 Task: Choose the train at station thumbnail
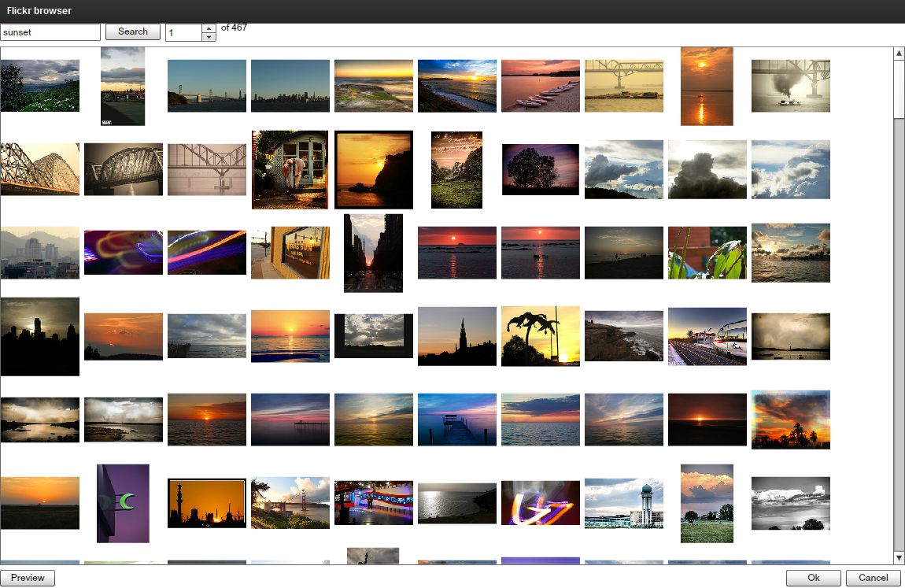707,336
